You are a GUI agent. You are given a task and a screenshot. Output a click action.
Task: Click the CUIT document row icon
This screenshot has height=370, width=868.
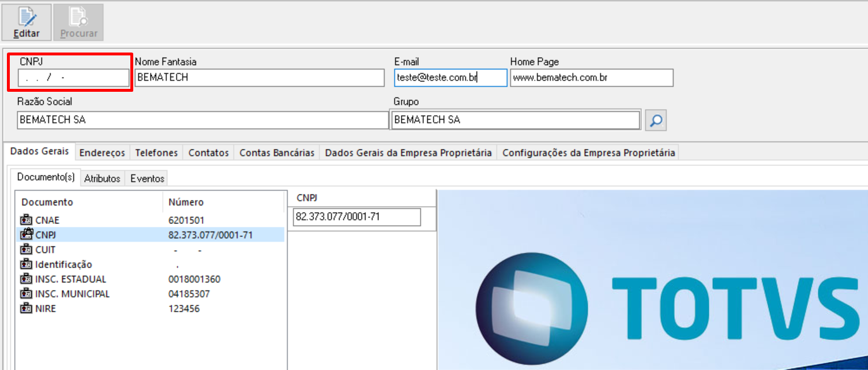(27, 249)
